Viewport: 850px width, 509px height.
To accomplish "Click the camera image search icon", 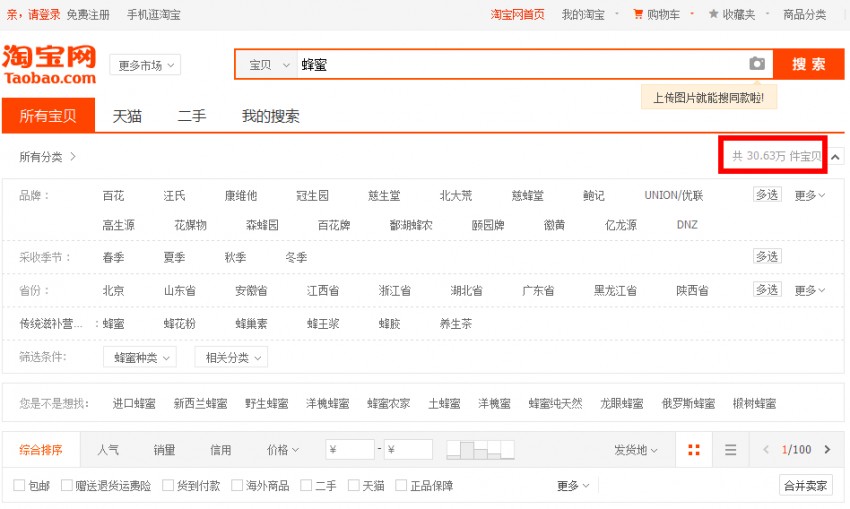I will point(757,63).
